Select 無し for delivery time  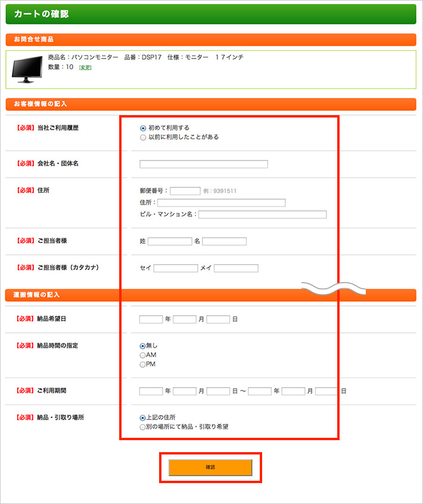pos(142,346)
